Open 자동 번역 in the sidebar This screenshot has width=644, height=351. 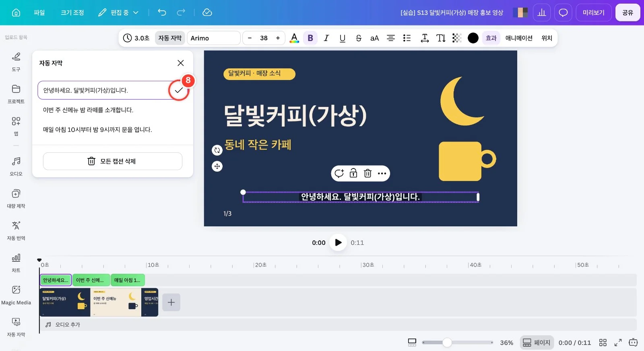pyautogui.click(x=16, y=230)
